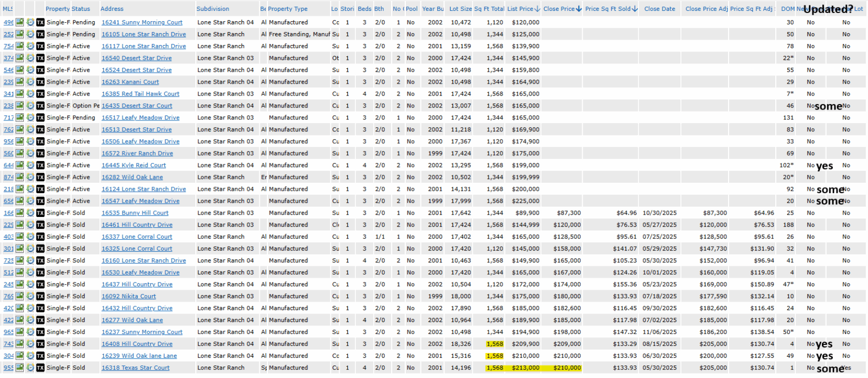
Task: Sort by the Close Date column header
Action: tap(660, 9)
